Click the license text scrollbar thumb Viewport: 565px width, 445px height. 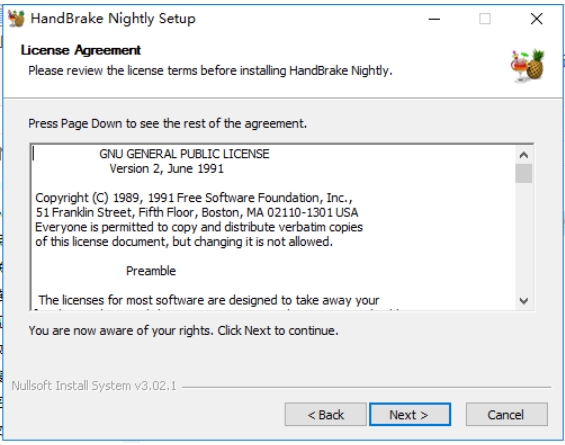tap(524, 173)
